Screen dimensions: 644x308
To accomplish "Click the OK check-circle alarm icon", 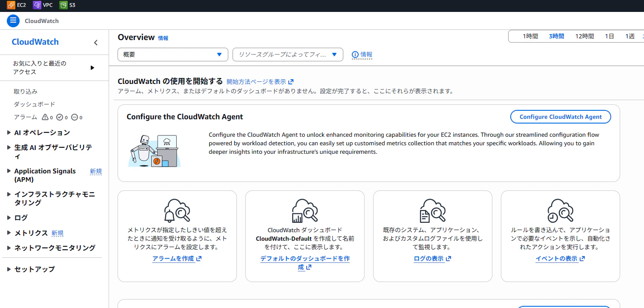I will pyautogui.click(x=60, y=117).
